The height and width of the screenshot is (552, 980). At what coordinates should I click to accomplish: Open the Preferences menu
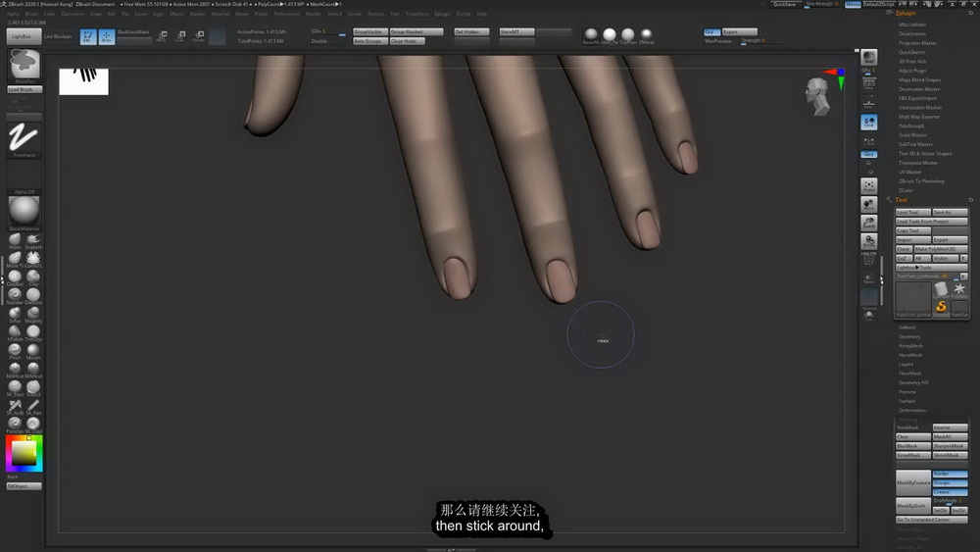[286, 14]
